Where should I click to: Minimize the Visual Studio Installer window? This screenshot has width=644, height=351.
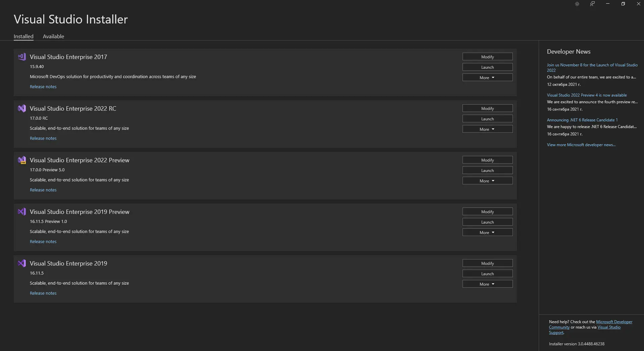(608, 4)
